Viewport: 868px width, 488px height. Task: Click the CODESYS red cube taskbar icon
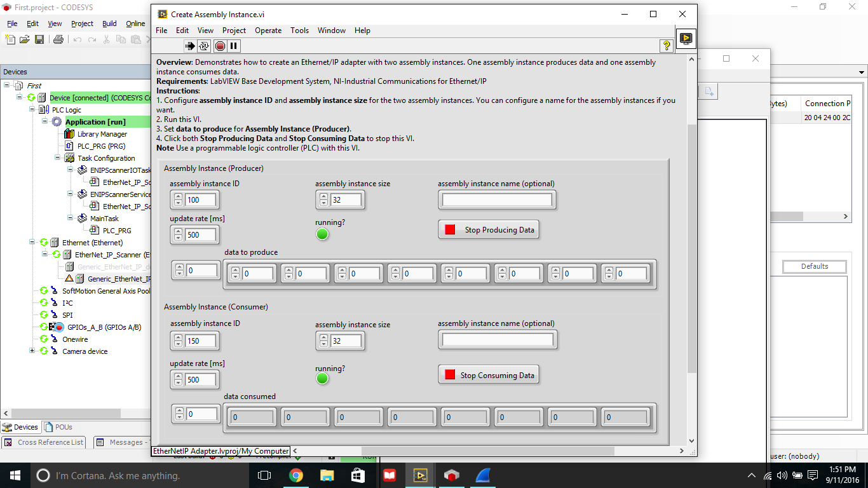click(x=451, y=475)
